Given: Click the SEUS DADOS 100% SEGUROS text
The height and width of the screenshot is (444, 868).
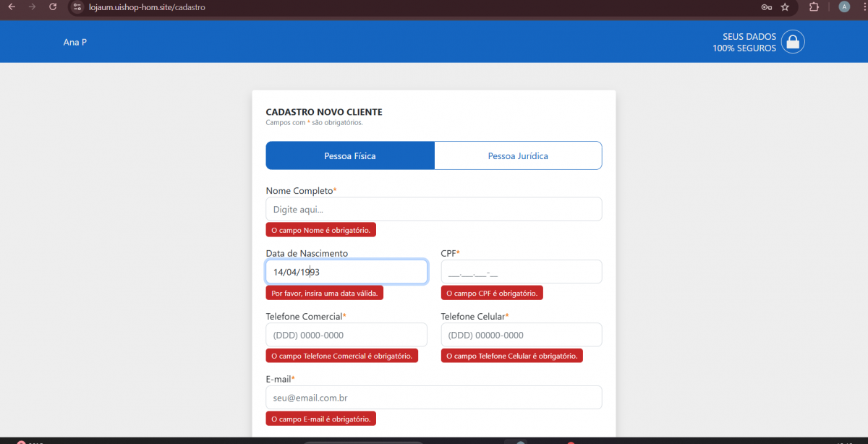Looking at the screenshot, I should 744,42.
